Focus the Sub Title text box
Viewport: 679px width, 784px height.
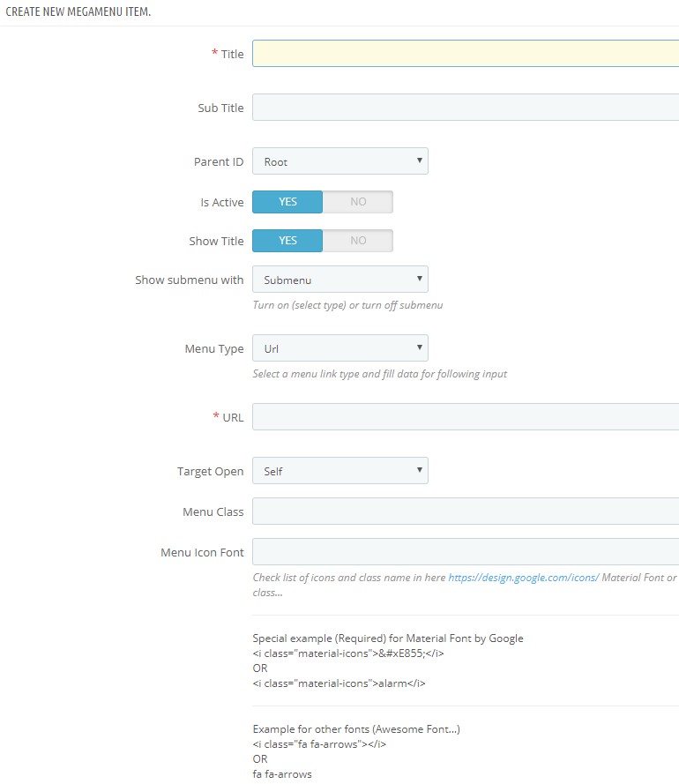466,107
